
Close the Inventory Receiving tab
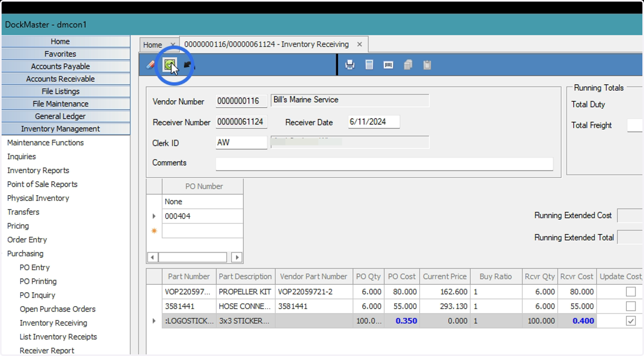pyautogui.click(x=360, y=44)
